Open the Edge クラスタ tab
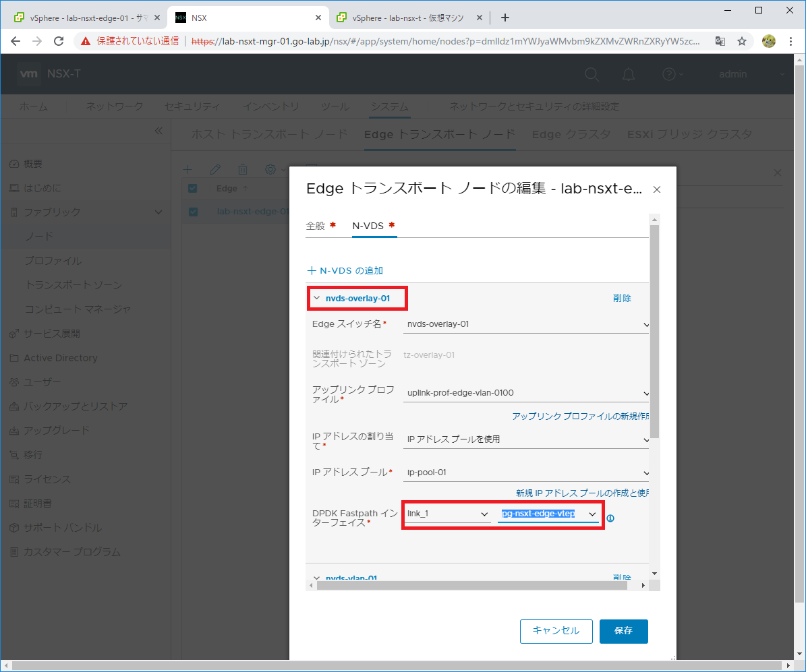Viewport: 806px width, 672px height. coord(571,134)
